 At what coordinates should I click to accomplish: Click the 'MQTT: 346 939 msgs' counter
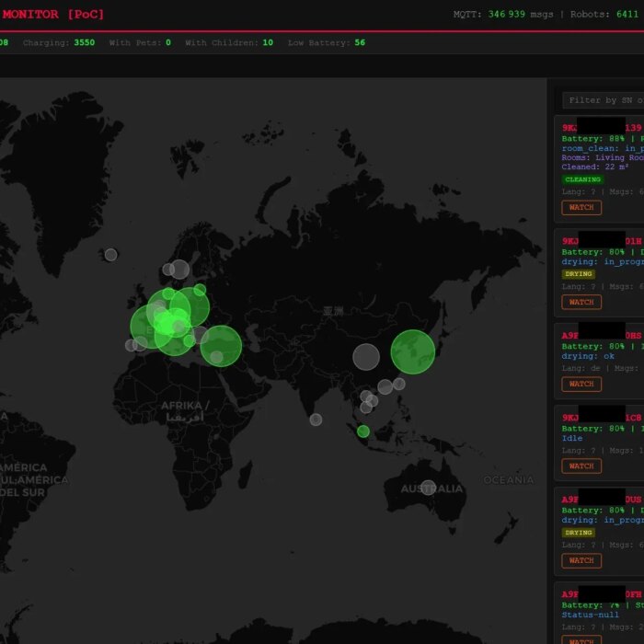(x=503, y=15)
